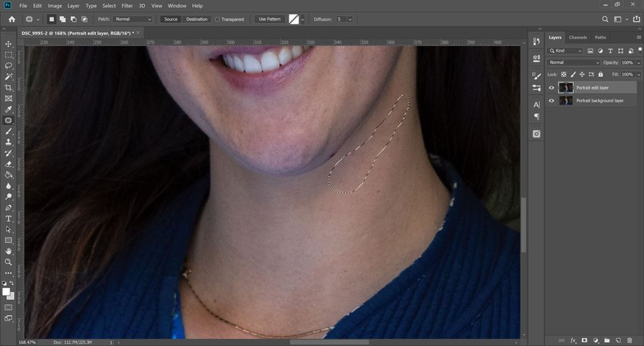
Task: Open the Paragraph panel icon
Action: pyautogui.click(x=536, y=117)
